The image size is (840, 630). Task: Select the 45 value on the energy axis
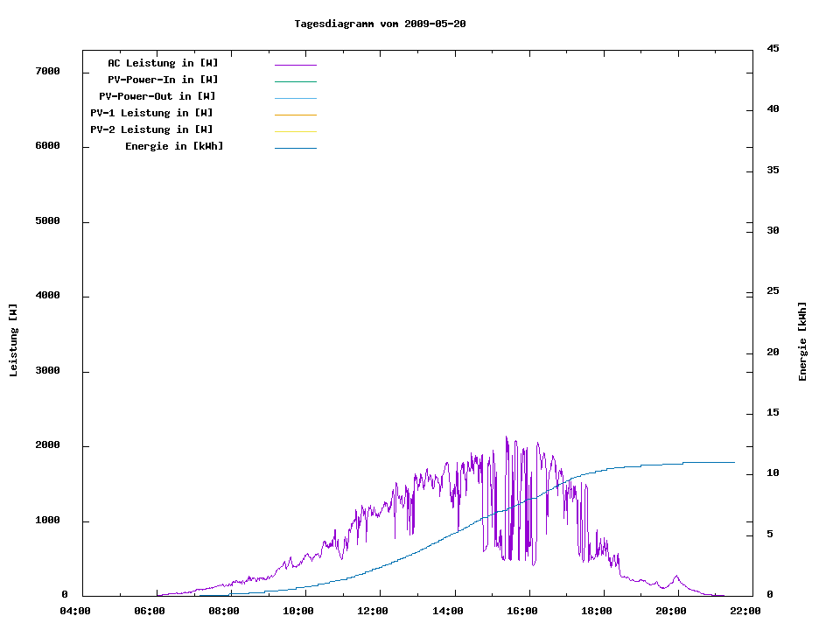pyautogui.click(x=773, y=48)
